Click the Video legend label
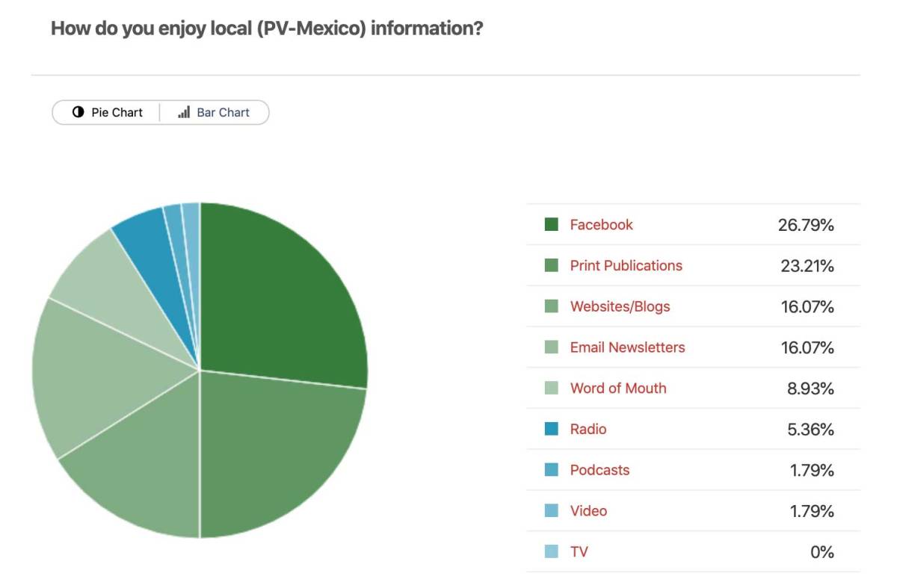Viewport: 897px width, 588px height. click(588, 511)
